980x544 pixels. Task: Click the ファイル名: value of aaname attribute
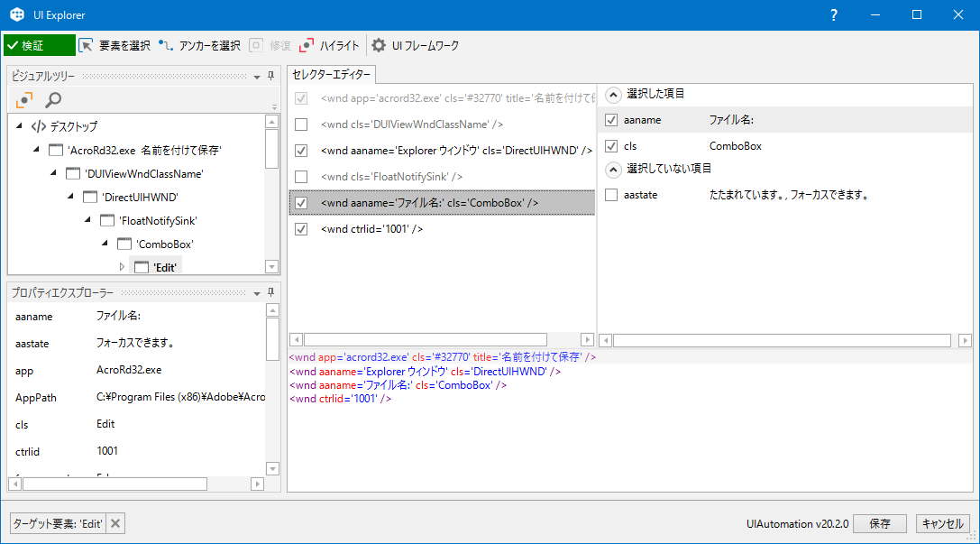click(x=731, y=120)
